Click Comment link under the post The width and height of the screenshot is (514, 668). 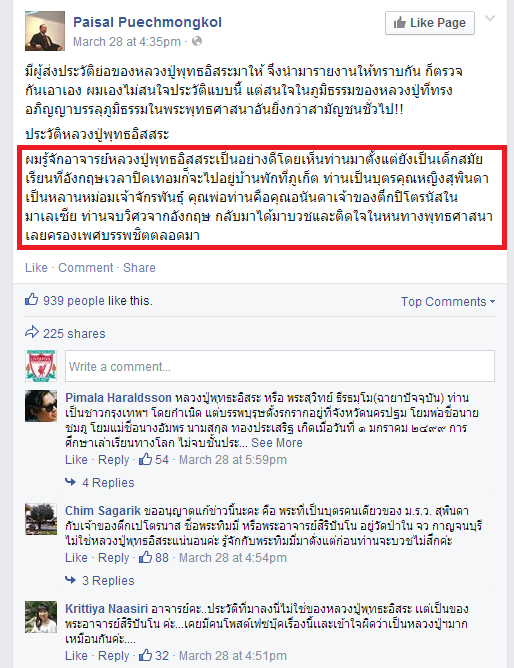[x=86, y=268]
